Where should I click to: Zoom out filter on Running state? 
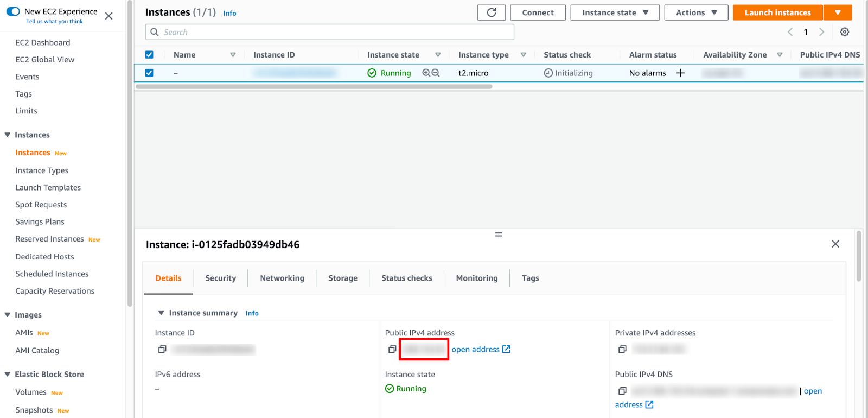pyautogui.click(x=436, y=73)
